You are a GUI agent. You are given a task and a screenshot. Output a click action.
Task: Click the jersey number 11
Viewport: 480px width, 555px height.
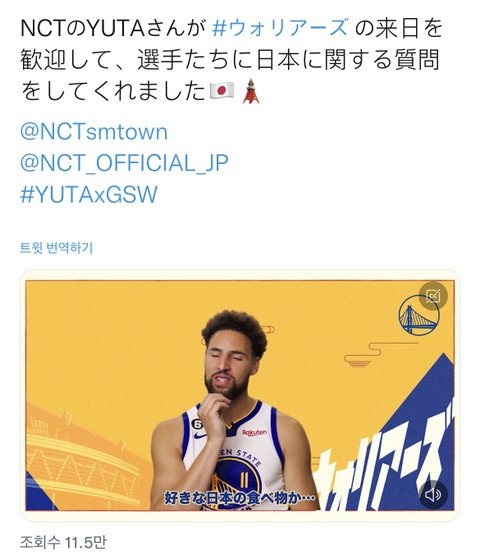pyautogui.click(x=244, y=481)
